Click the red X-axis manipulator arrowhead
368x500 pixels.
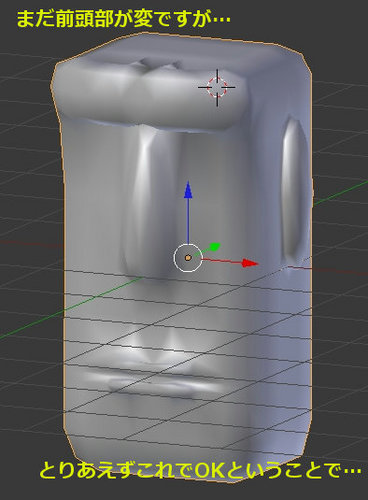tap(250, 263)
